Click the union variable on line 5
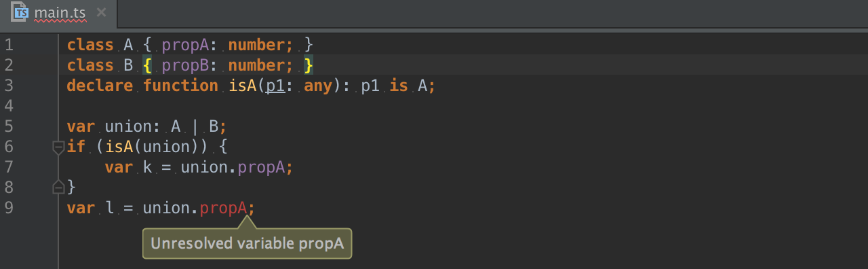The image size is (868, 269). point(128,126)
